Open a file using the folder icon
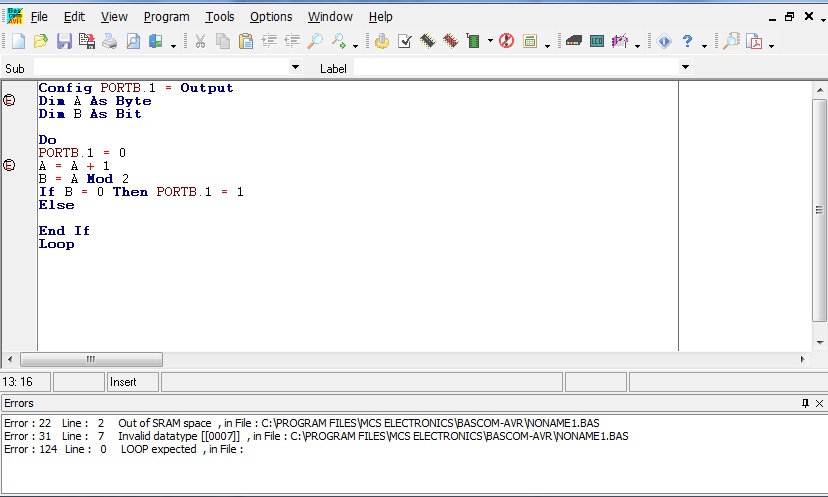Viewport: 828px width, 497px height. [41, 41]
